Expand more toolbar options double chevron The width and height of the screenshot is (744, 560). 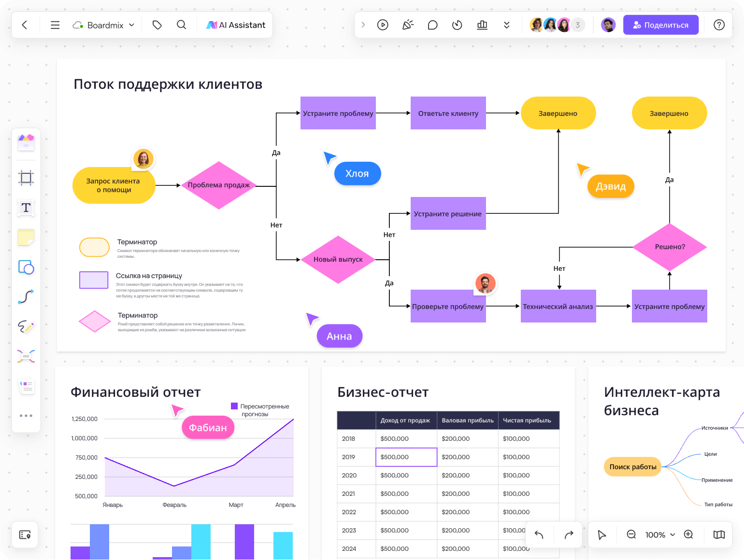tap(506, 25)
